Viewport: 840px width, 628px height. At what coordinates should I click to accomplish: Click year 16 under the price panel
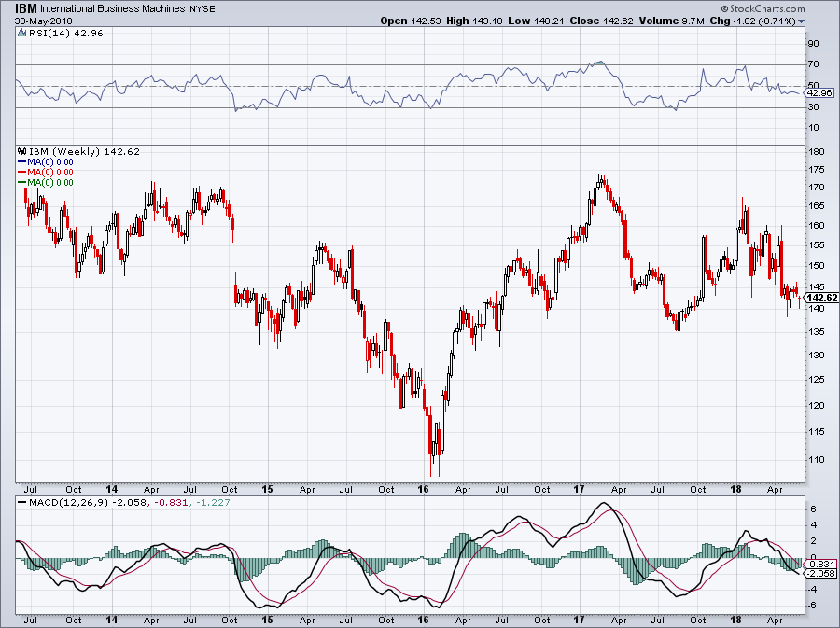tap(423, 489)
